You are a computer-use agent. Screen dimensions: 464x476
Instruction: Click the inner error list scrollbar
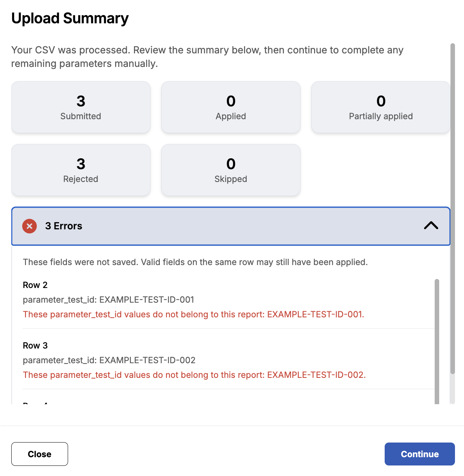point(437,341)
